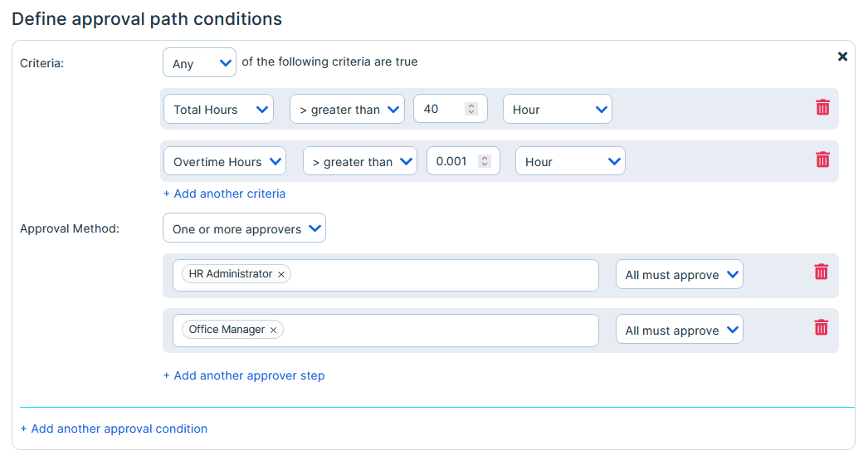
Task: Delete the Overtime Hours criteria row
Action: (822, 159)
